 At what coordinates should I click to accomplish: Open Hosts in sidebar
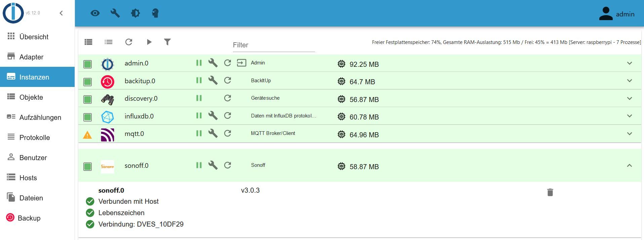click(37, 178)
